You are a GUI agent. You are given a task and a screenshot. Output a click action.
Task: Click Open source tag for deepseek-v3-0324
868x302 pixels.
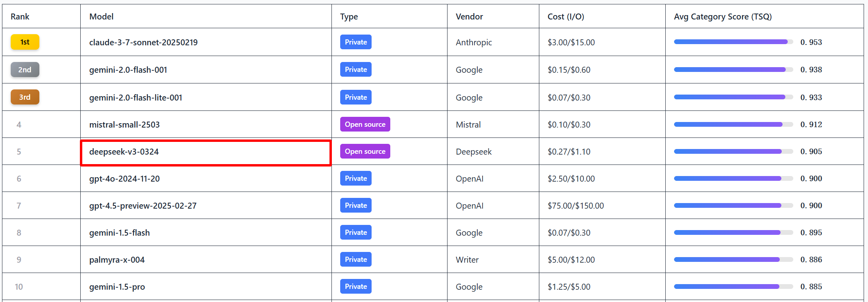[x=365, y=151]
